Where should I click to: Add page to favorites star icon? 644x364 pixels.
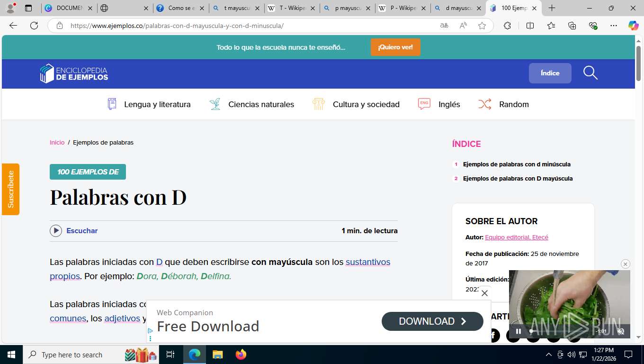[x=482, y=26]
